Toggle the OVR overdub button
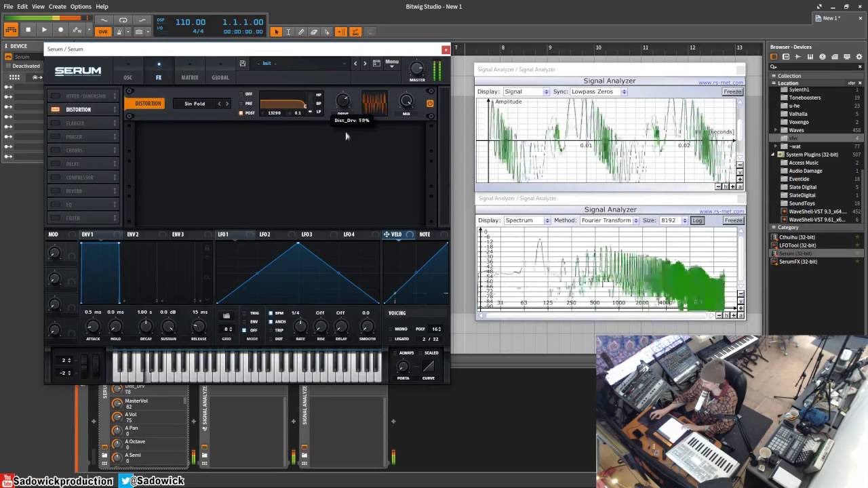This screenshot has width=868, height=488. point(103,31)
